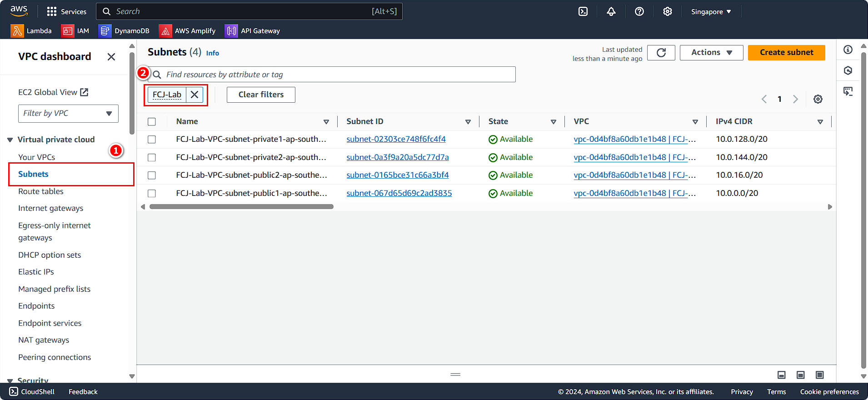Check the subnet-private2 row checkbox

152,158
